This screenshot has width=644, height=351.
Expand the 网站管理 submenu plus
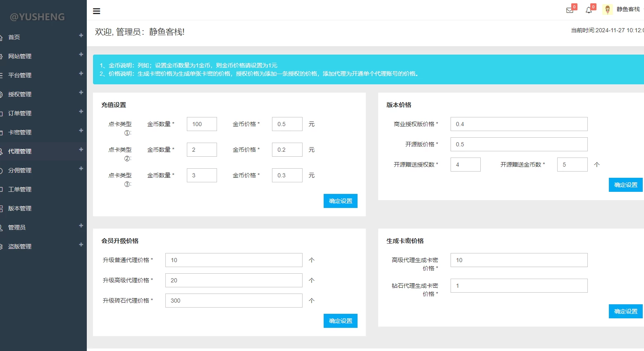(81, 55)
